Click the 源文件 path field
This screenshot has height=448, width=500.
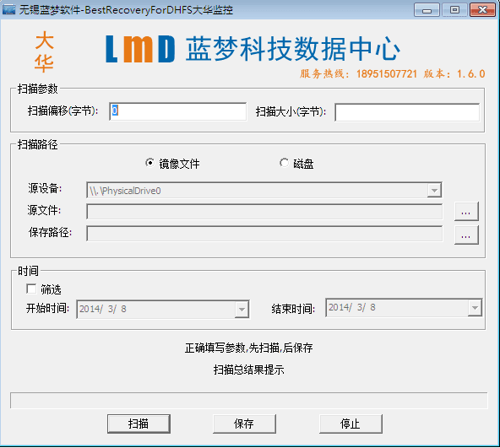pos(264,212)
